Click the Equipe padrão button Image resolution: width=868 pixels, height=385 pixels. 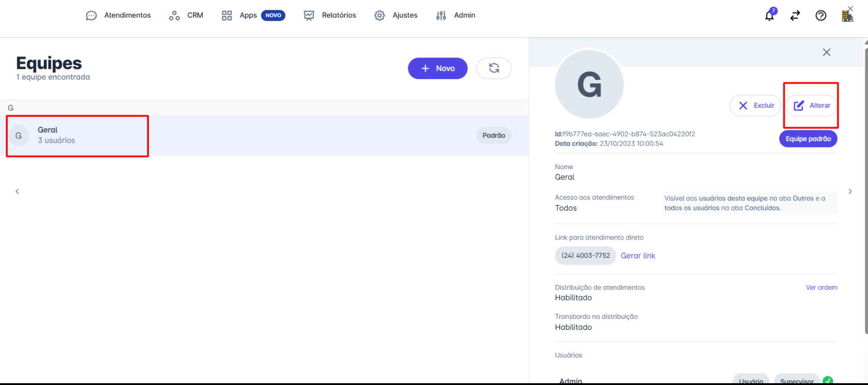coord(808,139)
